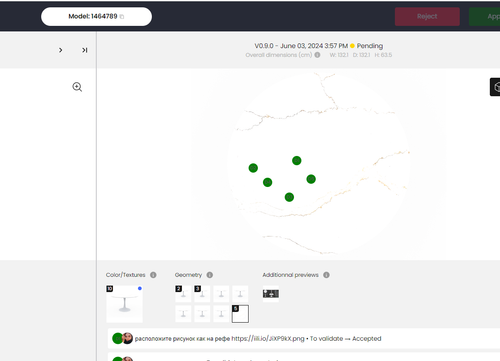
Task: Open fourth Geometry thumbnail in top row
Action: tap(240, 294)
